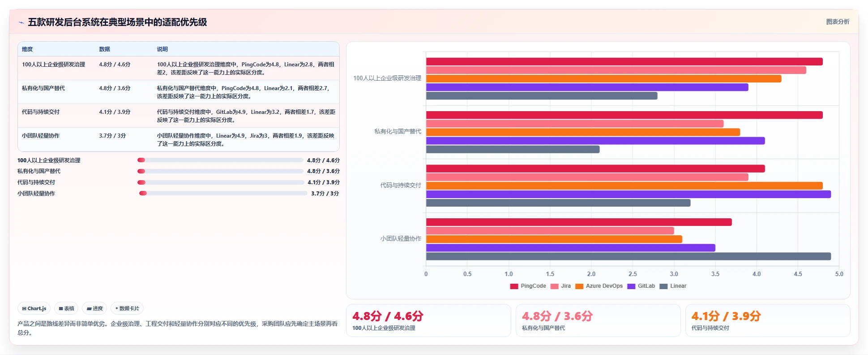
Task: Click the orange Azure DevOps bar in 100人以上企业级研发治理 group
Action: (x=603, y=79)
